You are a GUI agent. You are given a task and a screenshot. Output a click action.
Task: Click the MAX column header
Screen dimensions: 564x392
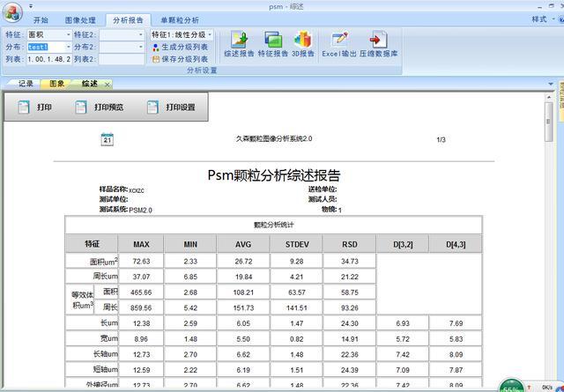point(141,244)
